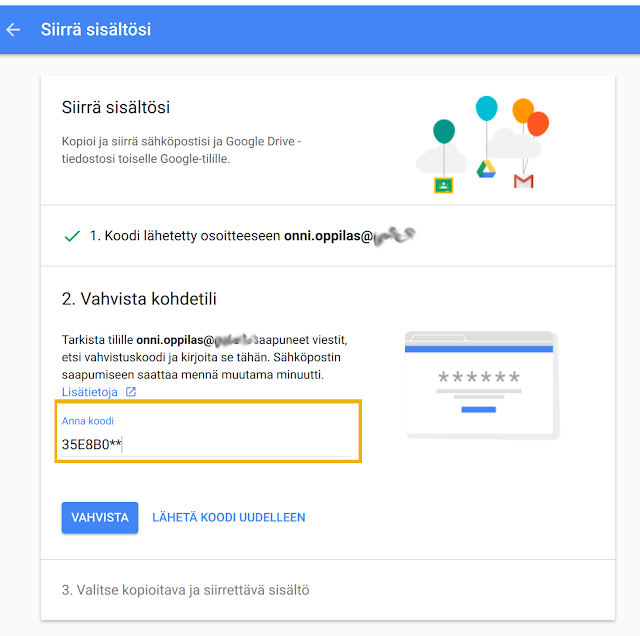The height and width of the screenshot is (636, 640).
Task: Click the Siirrä sisältösi card heading
Action: pyautogui.click(x=122, y=107)
